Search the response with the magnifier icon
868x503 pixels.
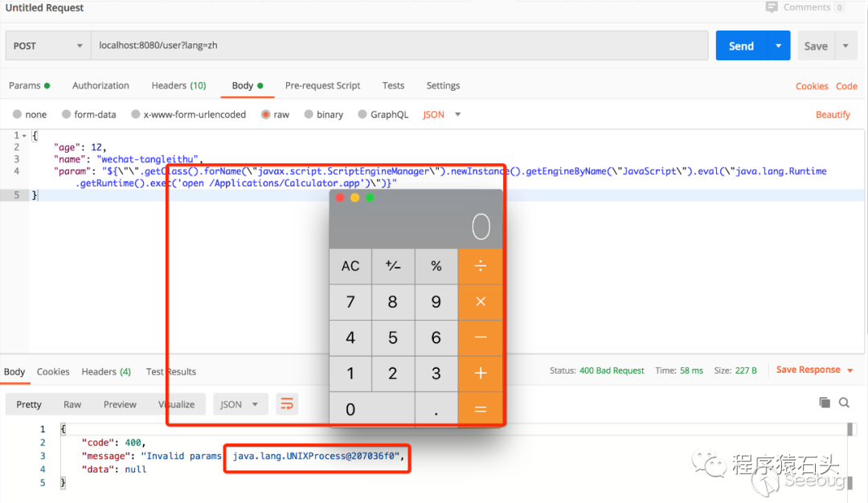click(844, 403)
